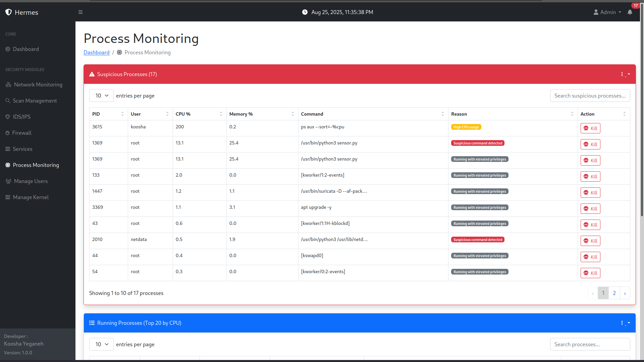Kill the apt upgrade -y process
644x362 pixels.
coord(590,209)
